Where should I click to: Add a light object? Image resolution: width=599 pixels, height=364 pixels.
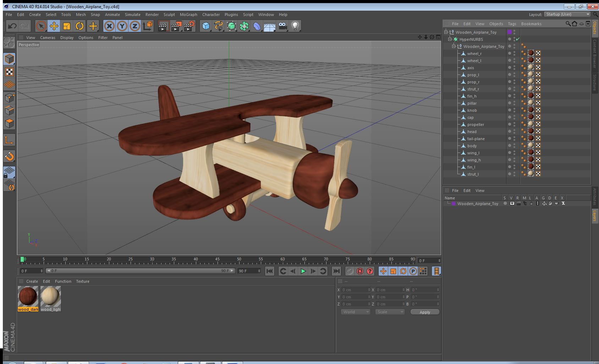(x=295, y=26)
